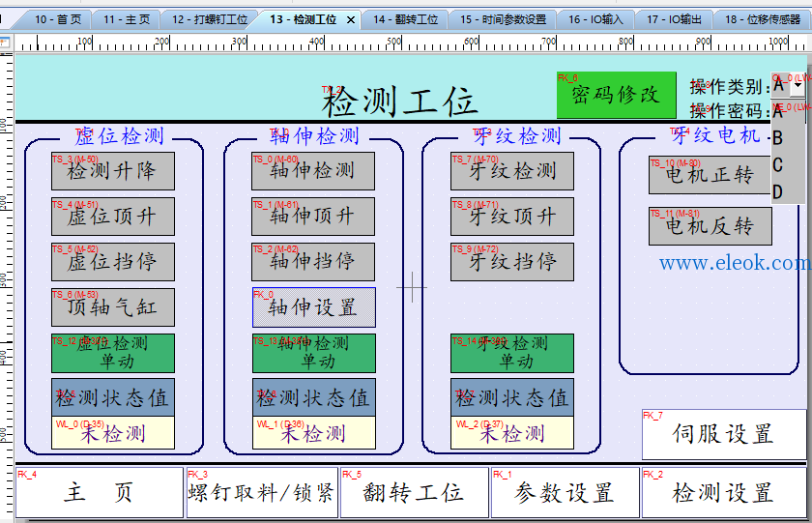Toggle the 检测升降 switch
This screenshot has width=812, height=523.
113,171
